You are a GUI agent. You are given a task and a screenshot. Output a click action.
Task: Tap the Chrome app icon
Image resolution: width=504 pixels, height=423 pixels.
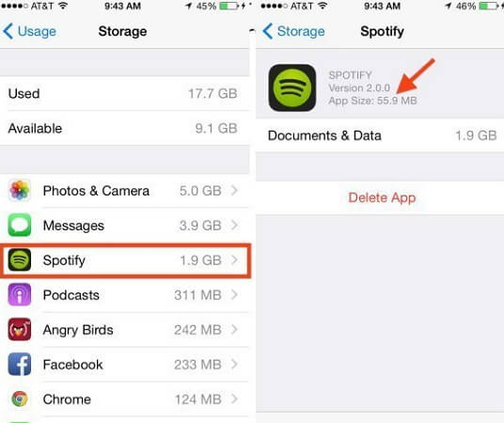pyautogui.click(x=20, y=399)
